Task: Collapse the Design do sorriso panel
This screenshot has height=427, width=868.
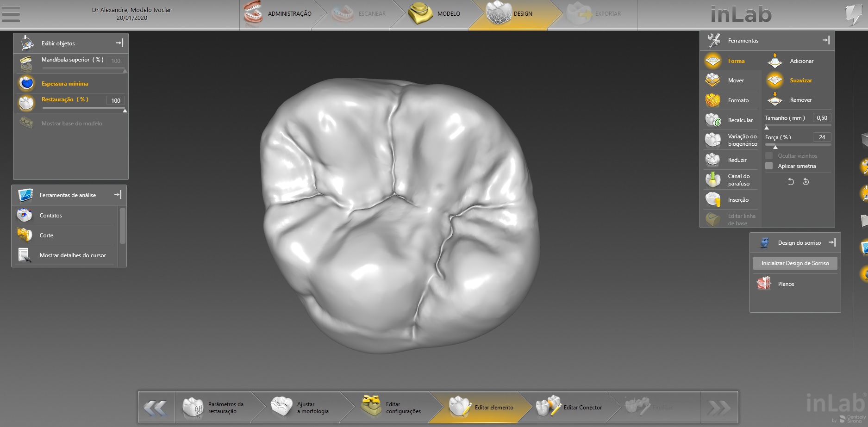Action: (x=833, y=242)
